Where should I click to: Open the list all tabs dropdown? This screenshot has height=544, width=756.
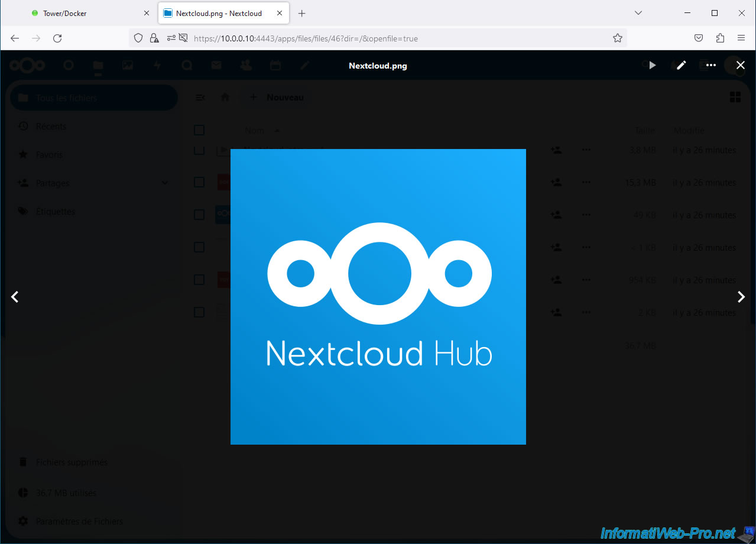click(638, 13)
